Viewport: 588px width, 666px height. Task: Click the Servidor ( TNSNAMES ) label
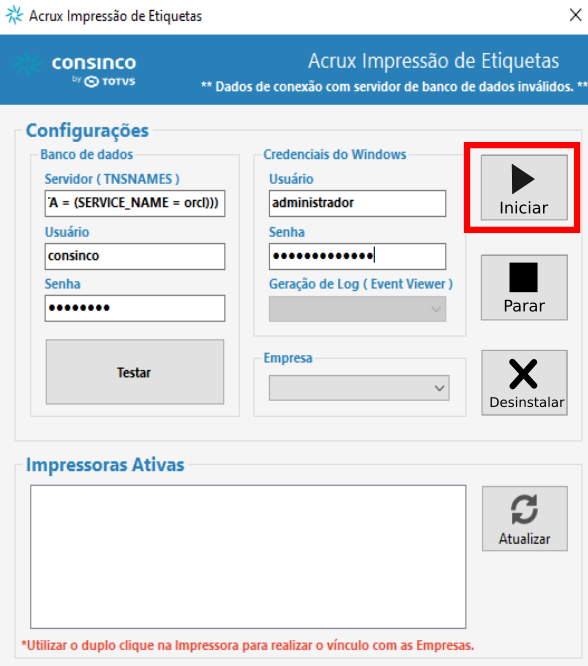click(112, 179)
